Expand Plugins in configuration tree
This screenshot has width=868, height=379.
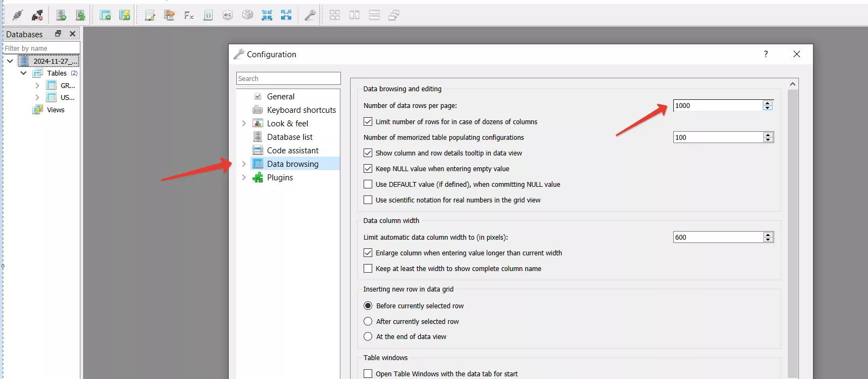(x=244, y=177)
